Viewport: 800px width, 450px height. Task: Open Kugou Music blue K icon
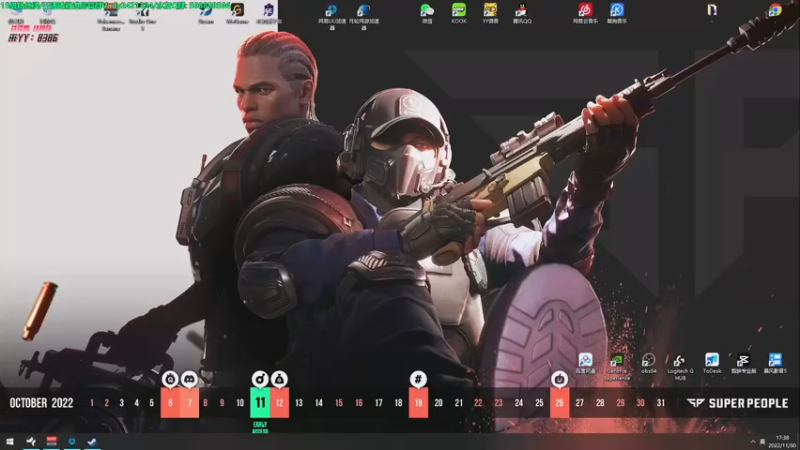point(617,14)
